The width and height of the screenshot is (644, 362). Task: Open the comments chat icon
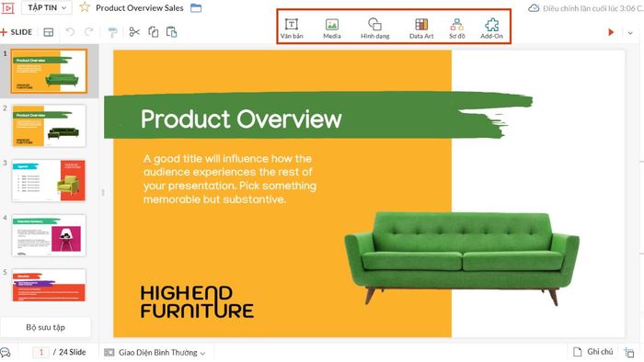(6, 352)
